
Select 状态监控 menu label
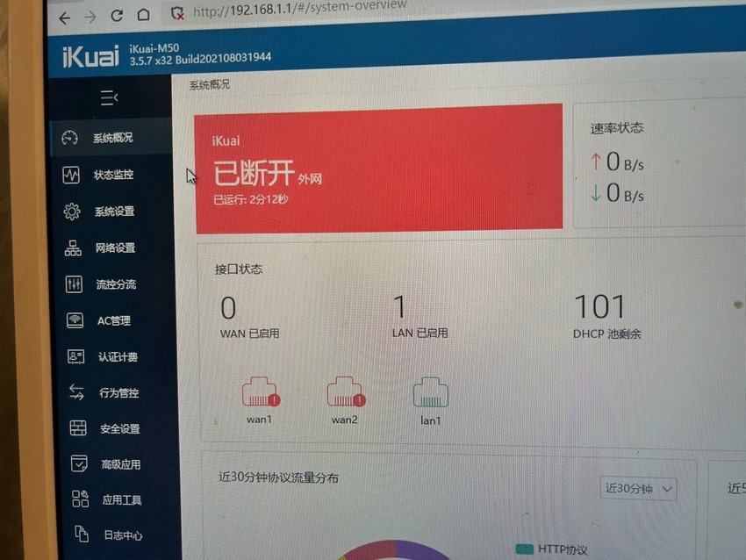tap(114, 175)
